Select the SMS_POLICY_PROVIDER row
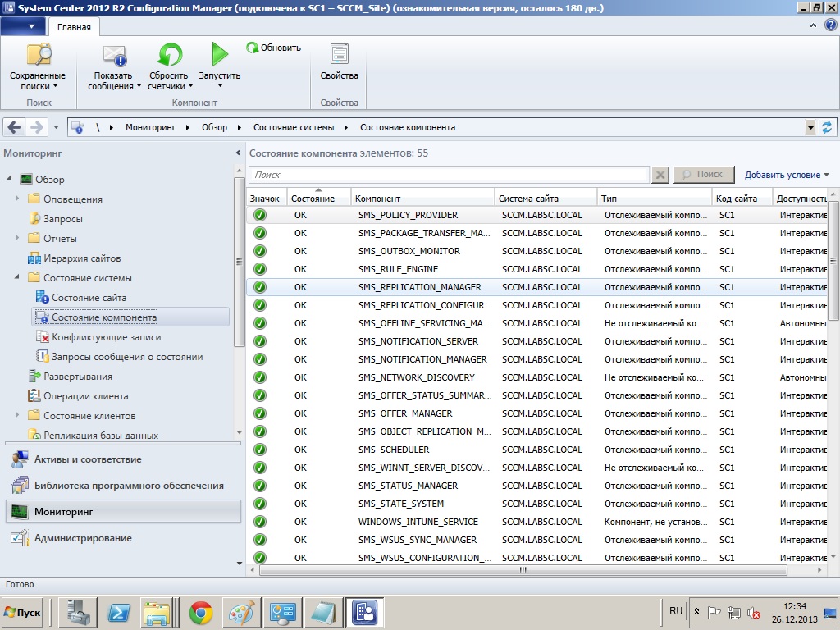840x630 pixels. pyautogui.click(x=536, y=215)
